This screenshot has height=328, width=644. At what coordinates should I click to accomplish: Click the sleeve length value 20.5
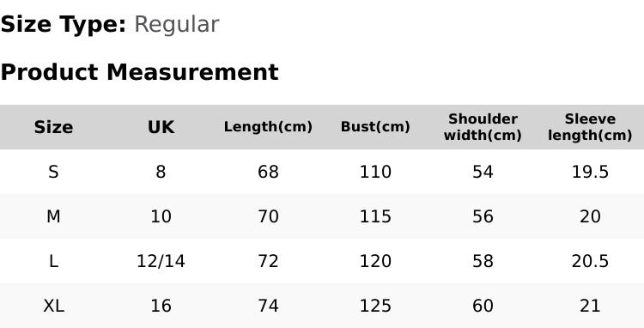pyautogui.click(x=590, y=261)
